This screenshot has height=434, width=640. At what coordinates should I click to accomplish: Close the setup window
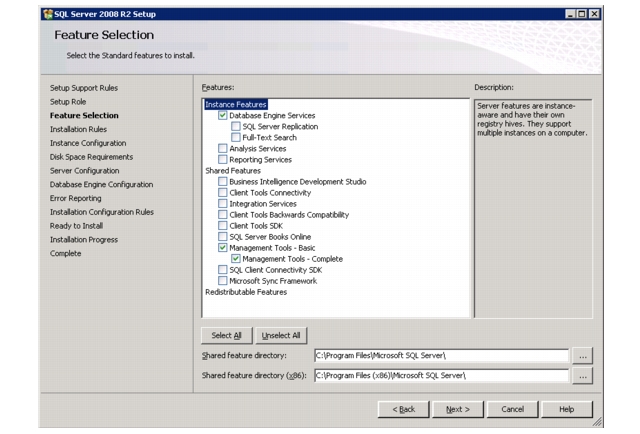click(x=595, y=14)
